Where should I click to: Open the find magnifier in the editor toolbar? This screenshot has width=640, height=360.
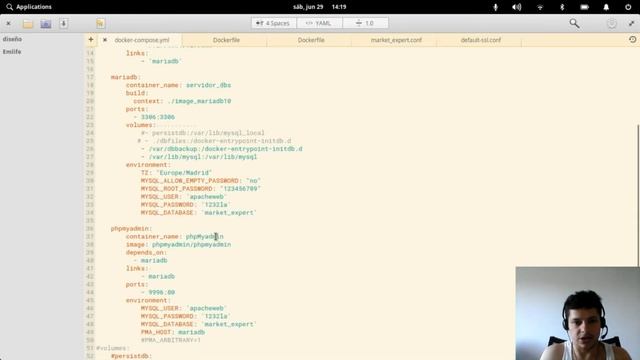[x=574, y=23]
